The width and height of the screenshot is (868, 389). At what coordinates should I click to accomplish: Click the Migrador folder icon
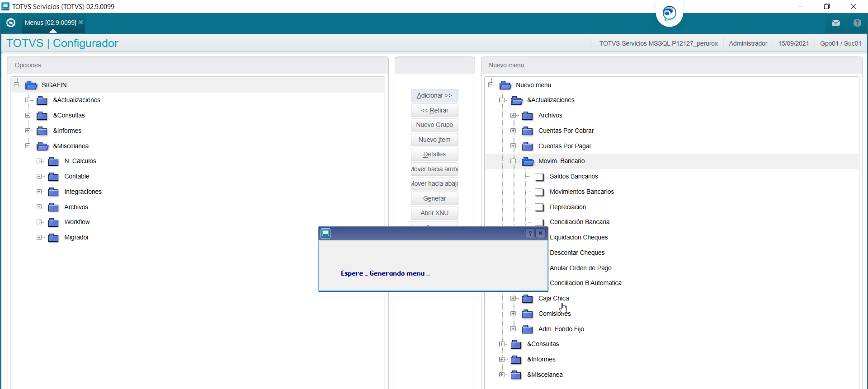coord(53,238)
